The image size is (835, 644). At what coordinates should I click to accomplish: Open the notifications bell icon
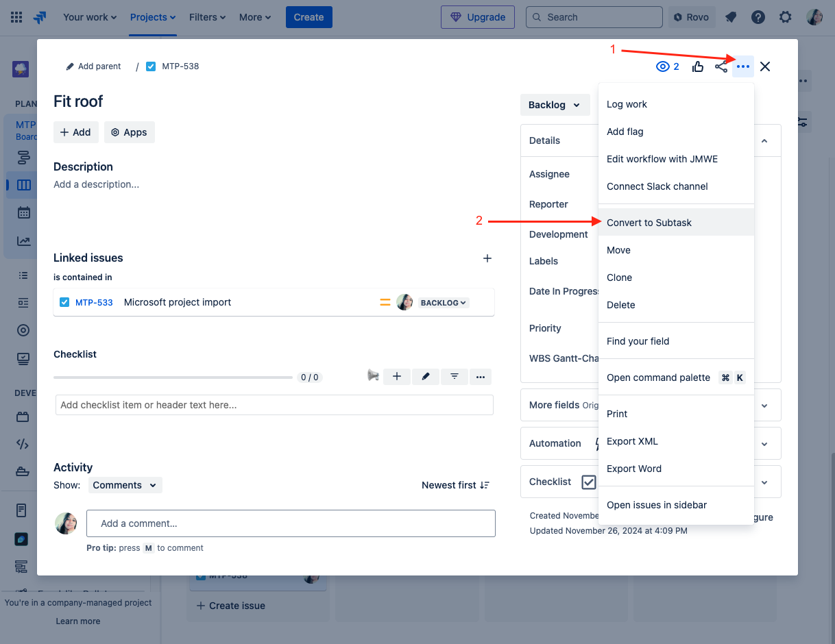pyautogui.click(x=731, y=17)
